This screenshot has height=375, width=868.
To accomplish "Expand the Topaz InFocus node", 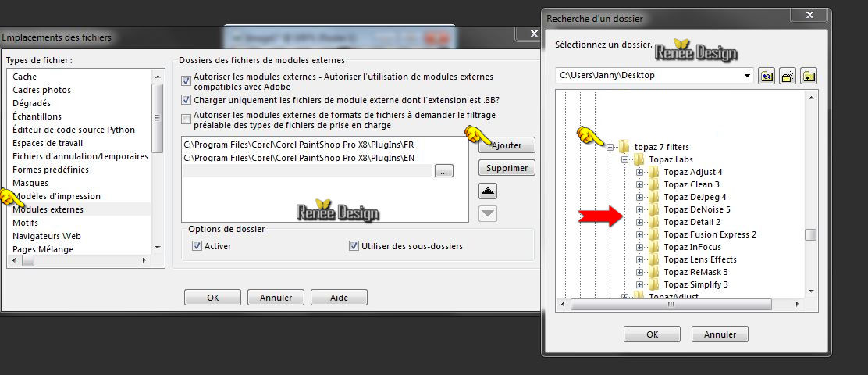I will (x=640, y=247).
